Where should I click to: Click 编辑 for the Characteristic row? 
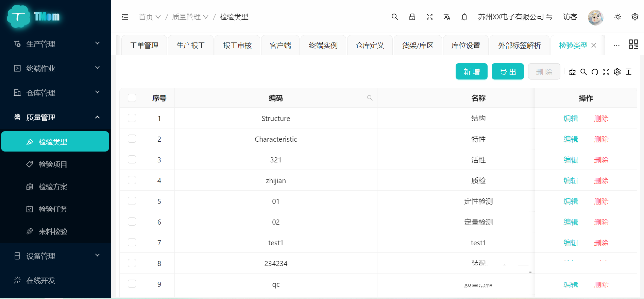coord(571,139)
